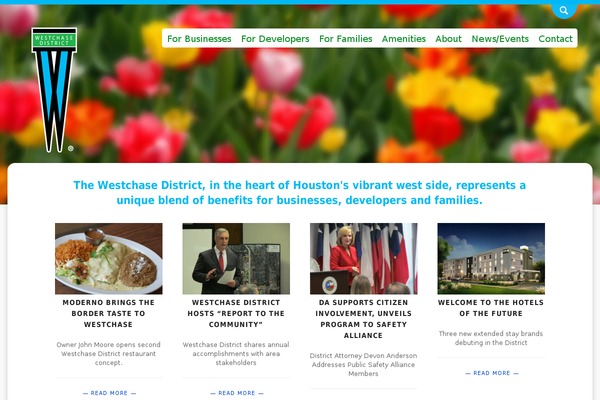Click the search magnifier icon
The height and width of the screenshot is (400, 600).
click(x=564, y=11)
